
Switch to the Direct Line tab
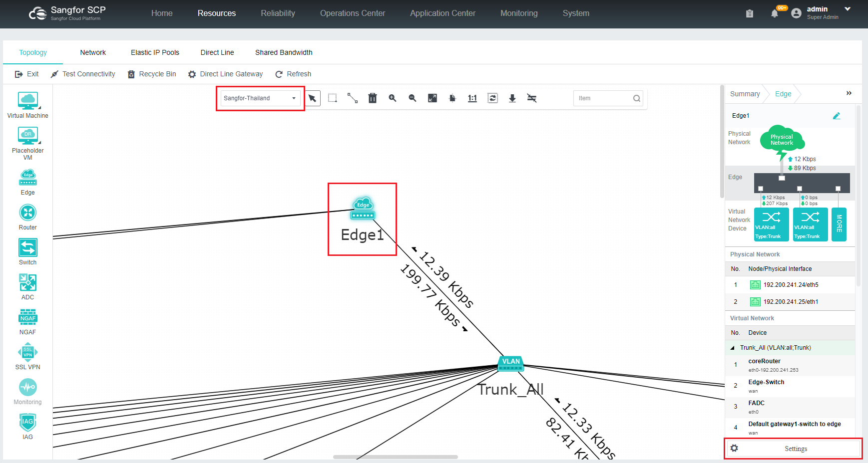click(217, 52)
